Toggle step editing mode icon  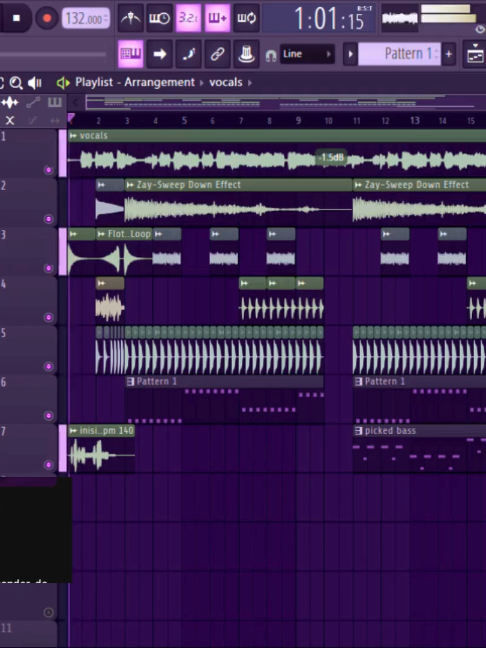(188, 54)
